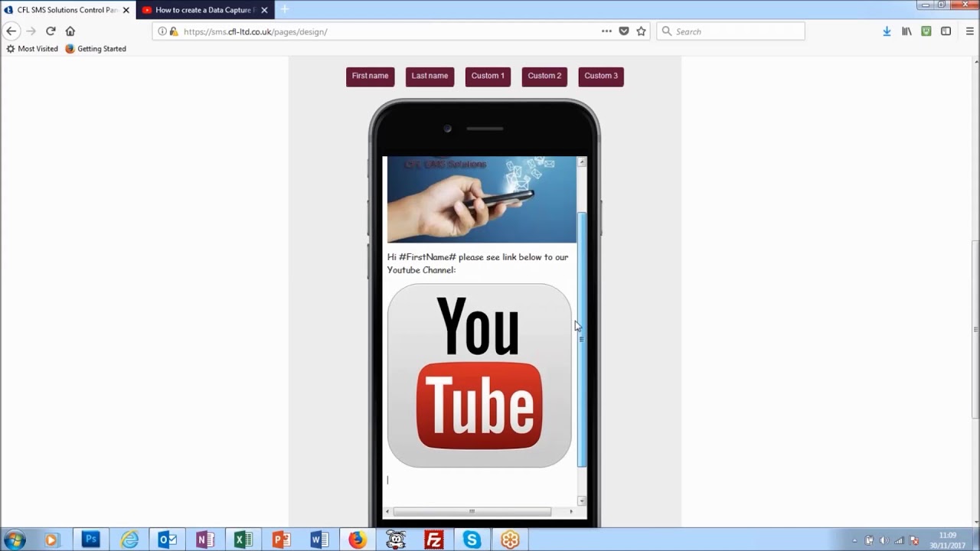Switch to How to create a Data Capture tab
980x551 pixels.
pos(205,10)
